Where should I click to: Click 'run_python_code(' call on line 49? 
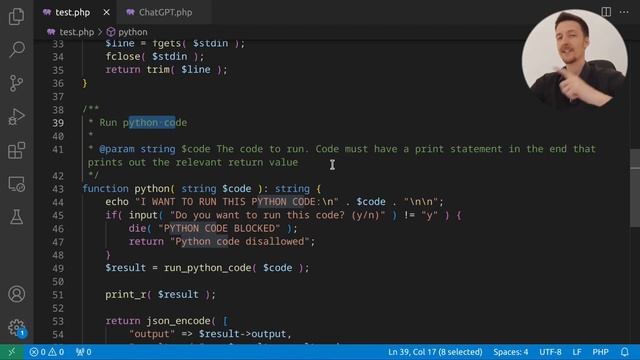click(210, 268)
